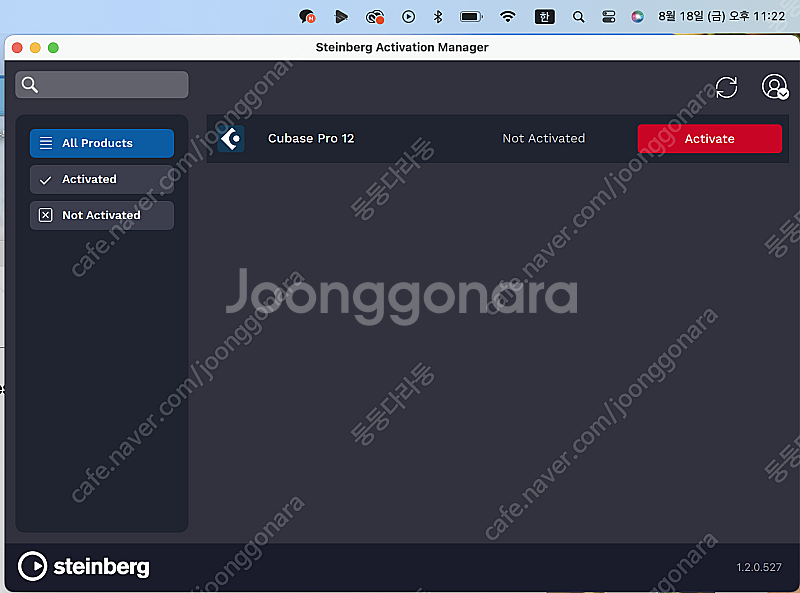
Task: Open the Bluetooth menu bar icon
Action: (x=438, y=17)
